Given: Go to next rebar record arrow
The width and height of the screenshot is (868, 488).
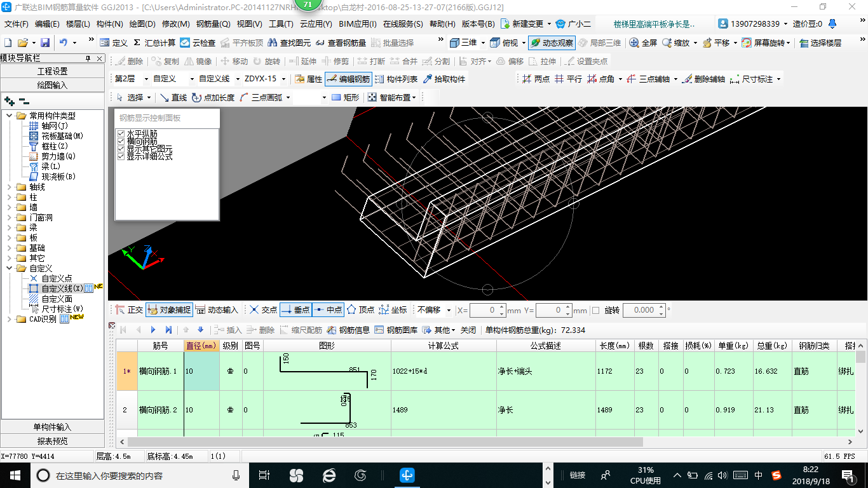Looking at the screenshot, I should [x=153, y=330].
